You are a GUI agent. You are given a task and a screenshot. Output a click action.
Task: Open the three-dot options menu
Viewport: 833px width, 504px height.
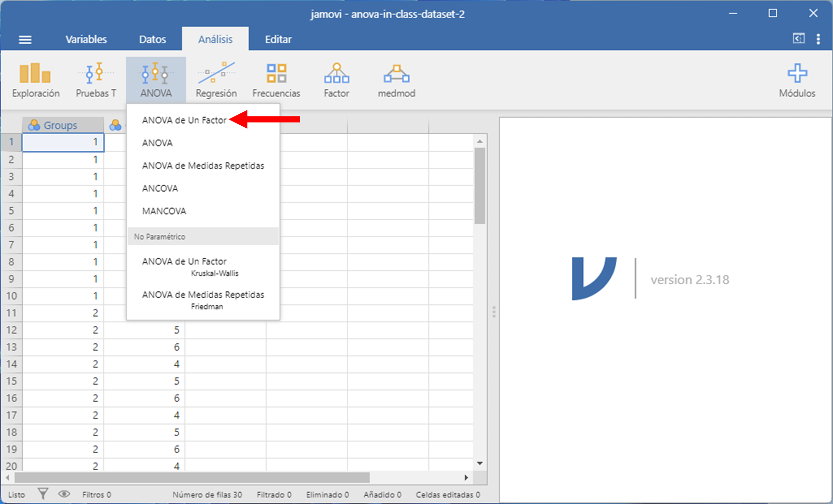(818, 39)
